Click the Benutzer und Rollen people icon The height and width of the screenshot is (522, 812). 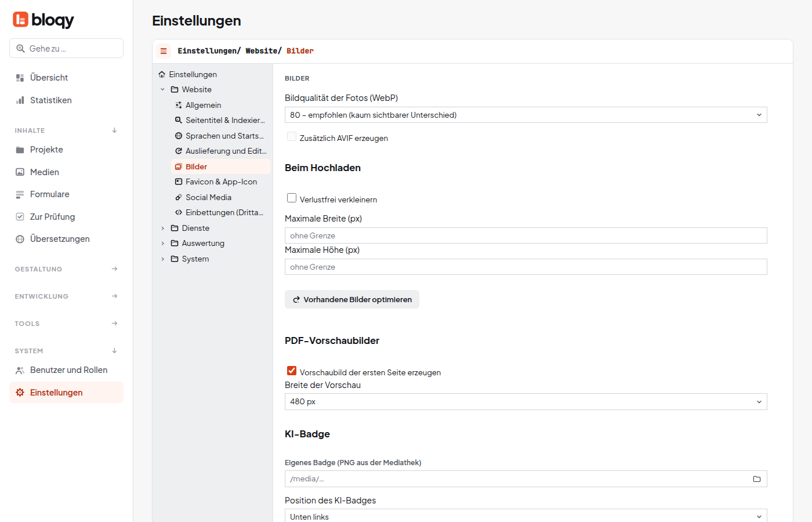[x=20, y=370]
